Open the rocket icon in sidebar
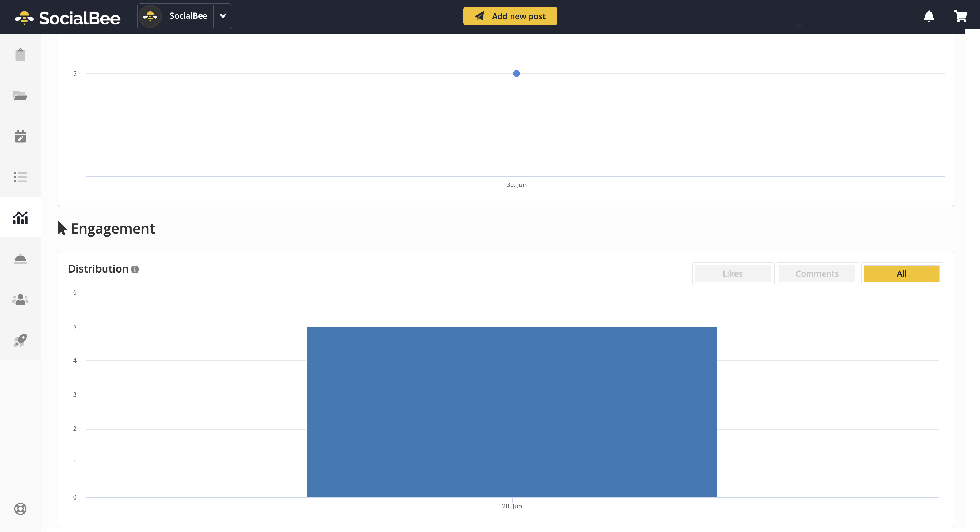The image size is (980, 532). pyautogui.click(x=20, y=340)
